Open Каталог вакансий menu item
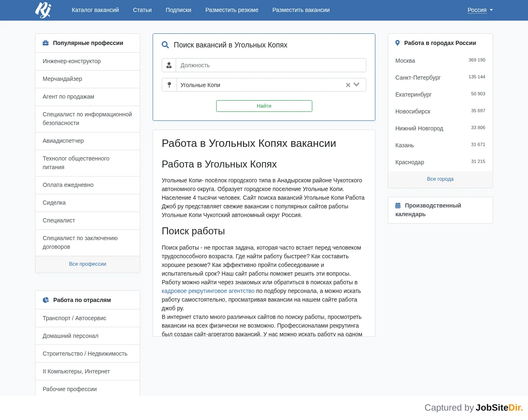 95,10
